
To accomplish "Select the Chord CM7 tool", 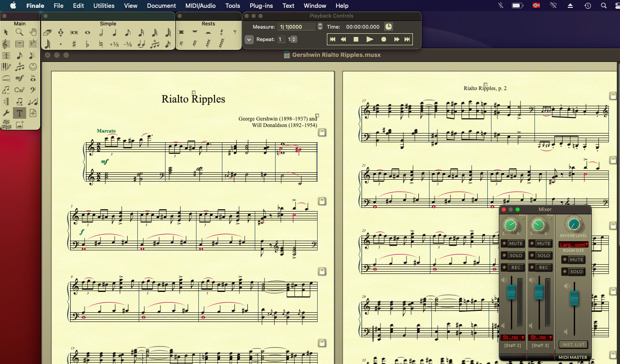I will coord(19,90).
